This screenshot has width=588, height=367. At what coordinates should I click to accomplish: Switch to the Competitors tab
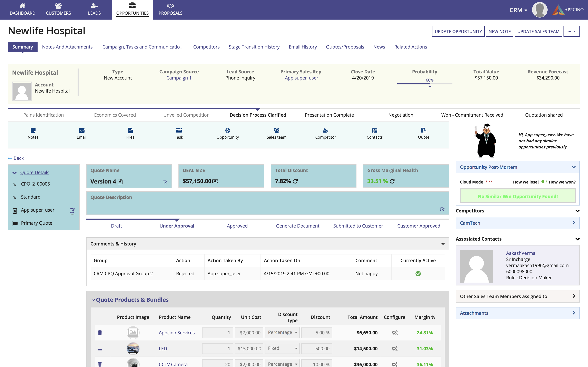(x=206, y=47)
